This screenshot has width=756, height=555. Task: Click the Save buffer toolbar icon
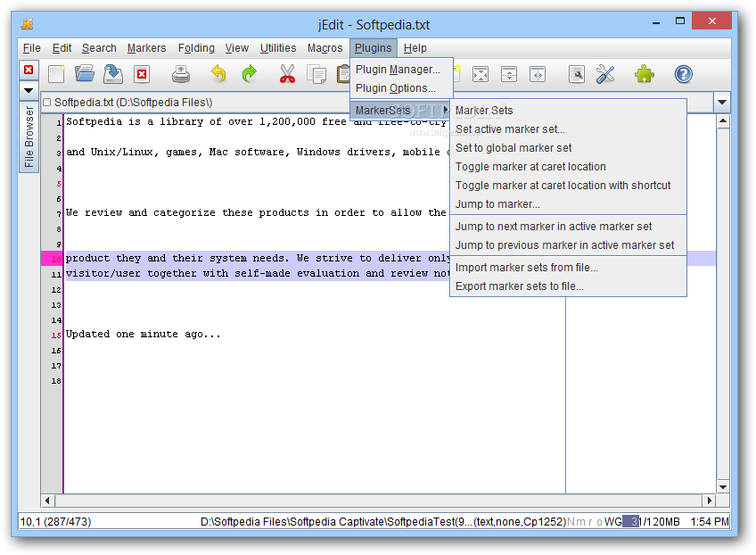[x=113, y=74]
